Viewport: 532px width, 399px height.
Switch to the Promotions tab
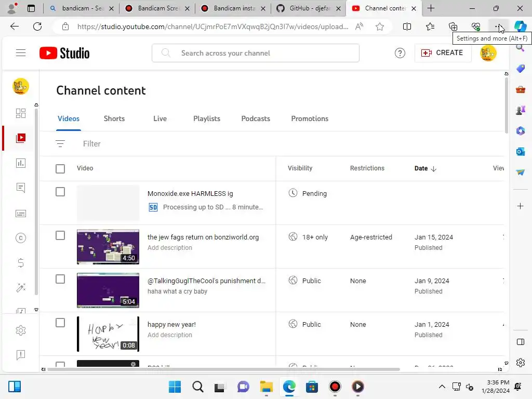click(310, 119)
